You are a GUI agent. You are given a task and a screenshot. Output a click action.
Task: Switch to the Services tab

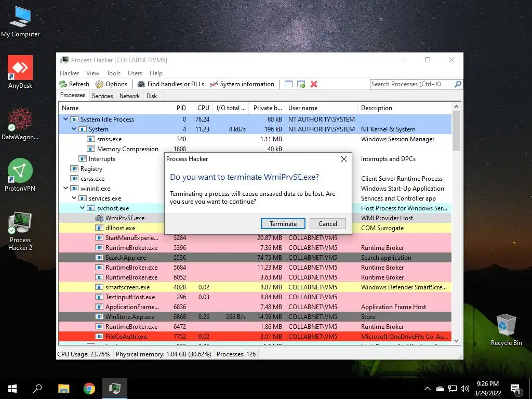pos(102,96)
